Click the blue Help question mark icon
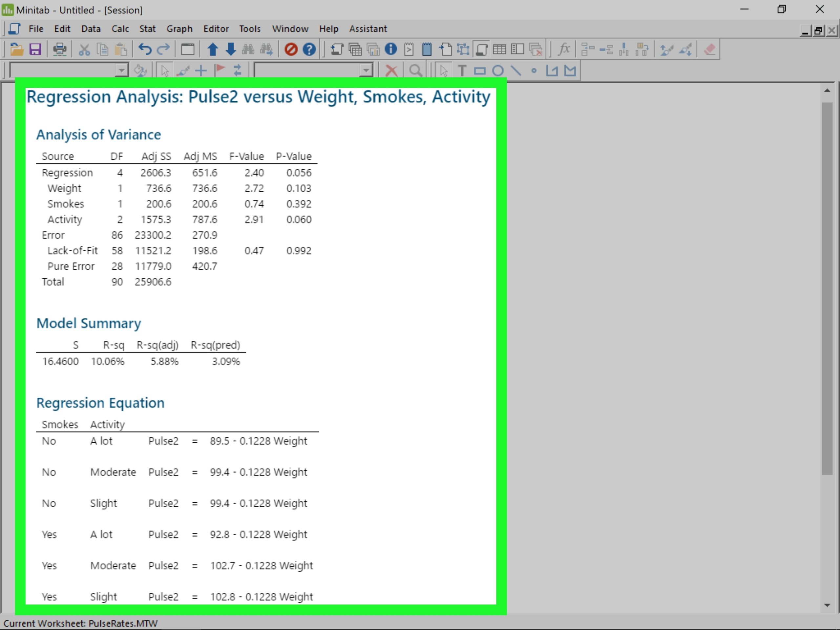The image size is (840, 630). pos(309,49)
